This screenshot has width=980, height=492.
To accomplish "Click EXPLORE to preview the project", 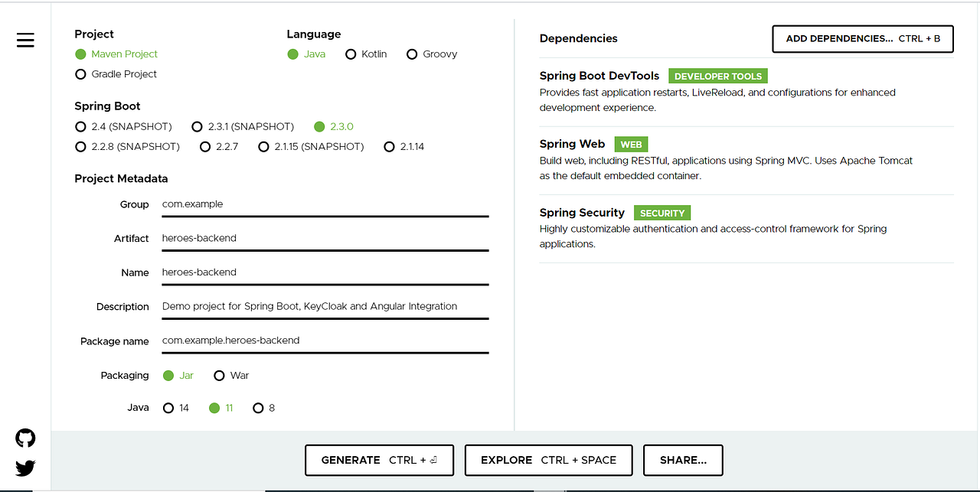I will [548, 460].
